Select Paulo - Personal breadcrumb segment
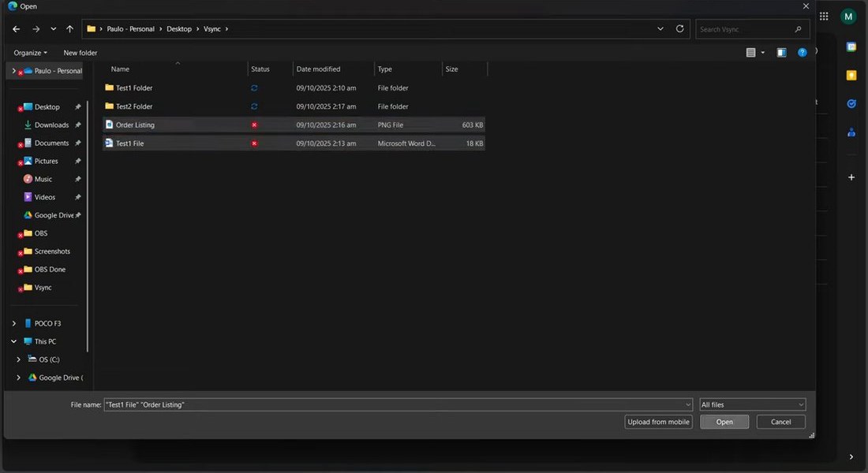This screenshot has height=473, width=868. coord(131,28)
